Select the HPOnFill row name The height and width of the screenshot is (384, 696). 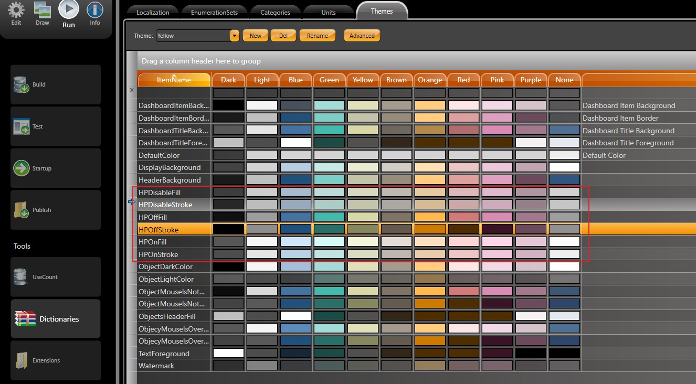point(152,242)
